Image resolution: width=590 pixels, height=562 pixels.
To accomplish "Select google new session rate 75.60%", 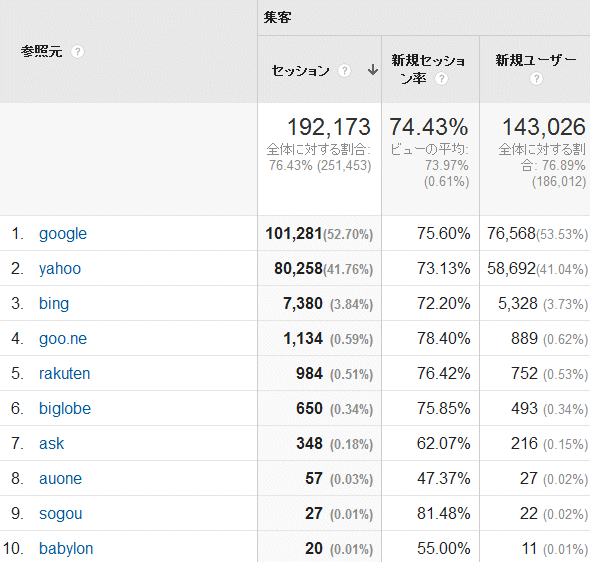I will (x=444, y=234).
